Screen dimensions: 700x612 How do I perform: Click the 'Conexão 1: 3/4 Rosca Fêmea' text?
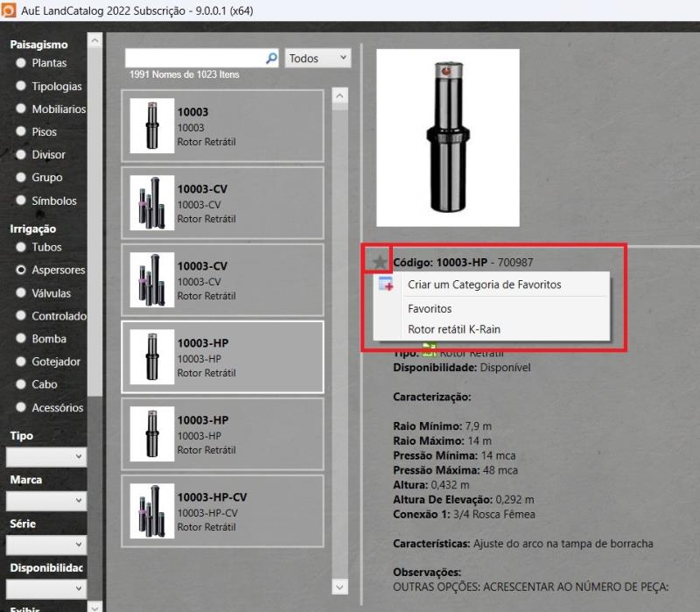pos(464,514)
